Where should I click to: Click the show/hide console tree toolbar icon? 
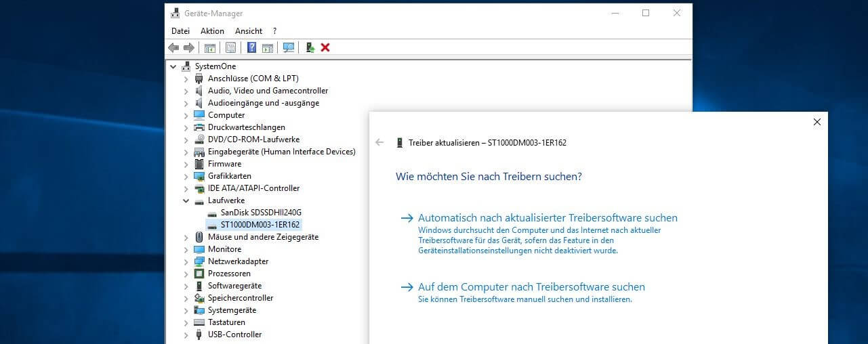pos(210,47)
